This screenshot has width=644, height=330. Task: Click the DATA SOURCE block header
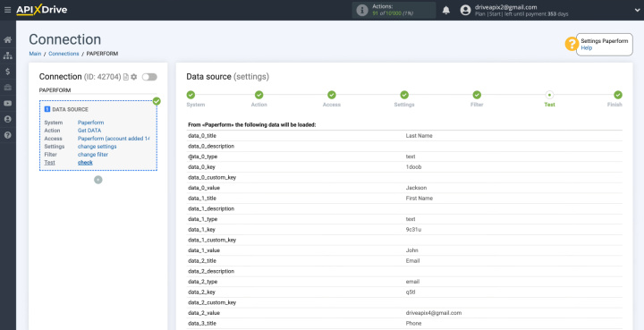[x=66, y=110]
